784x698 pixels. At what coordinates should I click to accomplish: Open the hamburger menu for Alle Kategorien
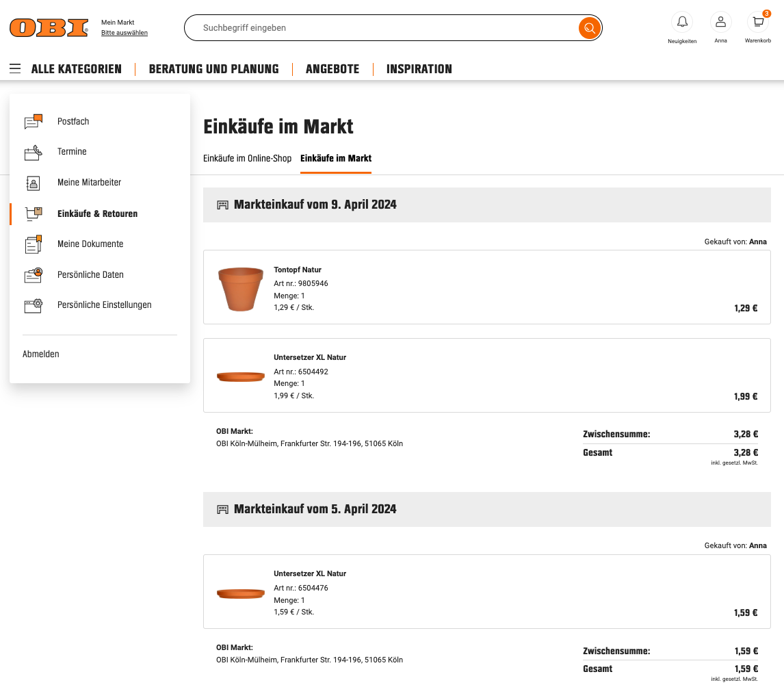tap(15, 69)
